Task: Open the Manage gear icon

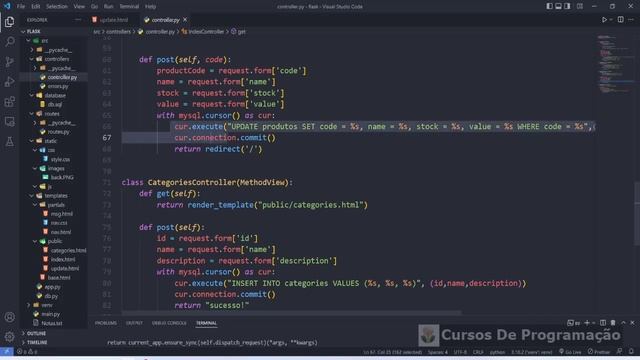Action: 9,337
